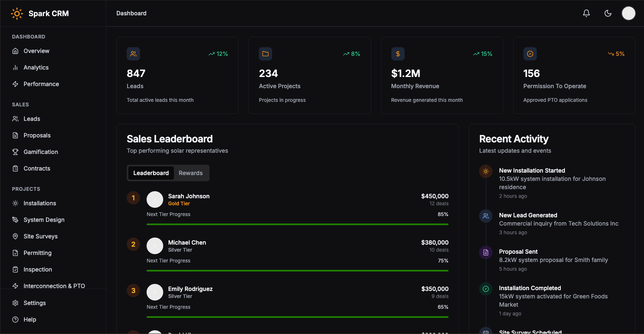
Task: Click the Monthly Revenue dollar icon
Action: [x=398, y=54]
